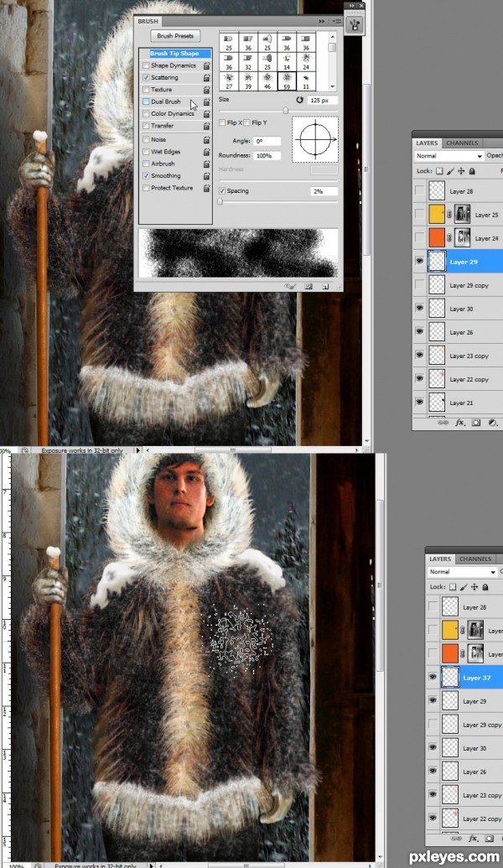Screen dimensions: 503x868
Task: Enable the Texture checkbox
Action: [146, 90]
